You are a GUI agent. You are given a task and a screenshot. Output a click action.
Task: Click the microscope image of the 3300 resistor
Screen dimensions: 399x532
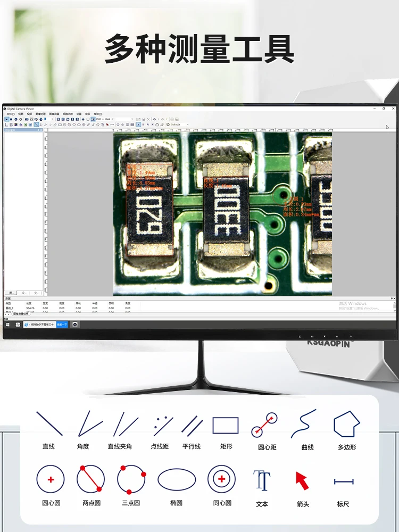pos(226,210)
